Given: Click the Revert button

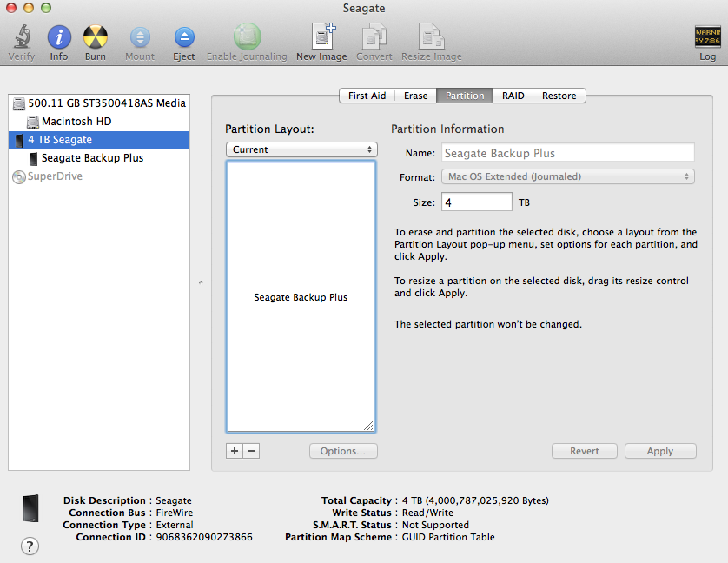Looking at the screenshot, I should pyautogui.click(x=585, y=451).
